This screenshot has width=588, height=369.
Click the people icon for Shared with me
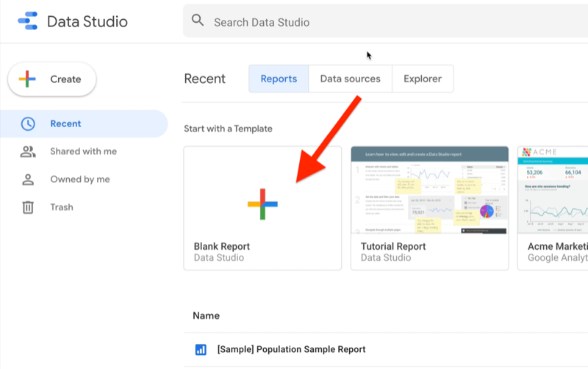(x=28, y=151)
